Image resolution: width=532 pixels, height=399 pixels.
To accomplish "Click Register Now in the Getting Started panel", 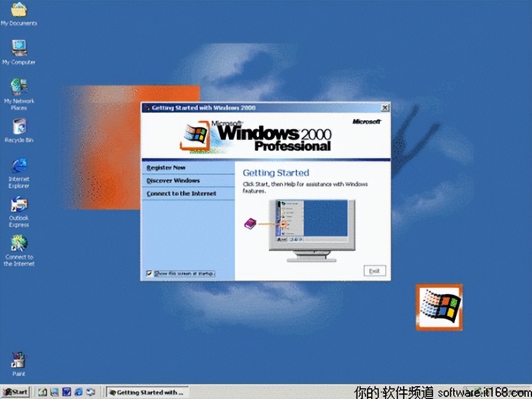I will tap(166, 168).
